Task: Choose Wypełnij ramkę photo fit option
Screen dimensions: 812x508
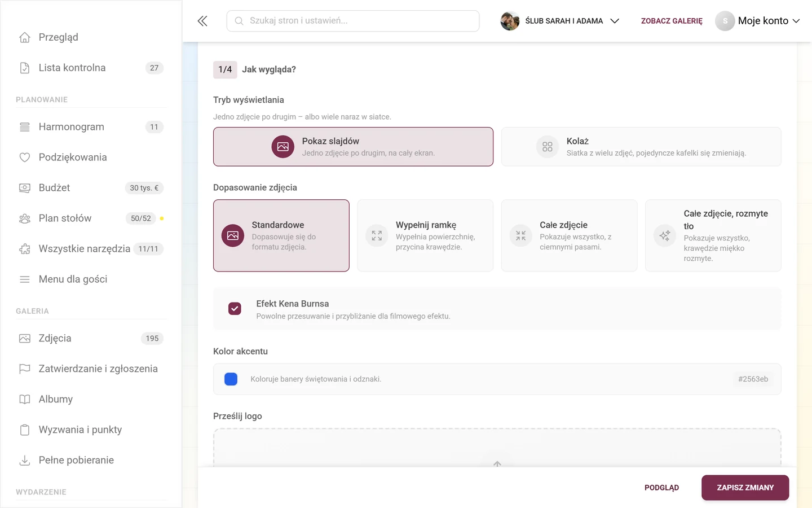Action: point(425,235)
